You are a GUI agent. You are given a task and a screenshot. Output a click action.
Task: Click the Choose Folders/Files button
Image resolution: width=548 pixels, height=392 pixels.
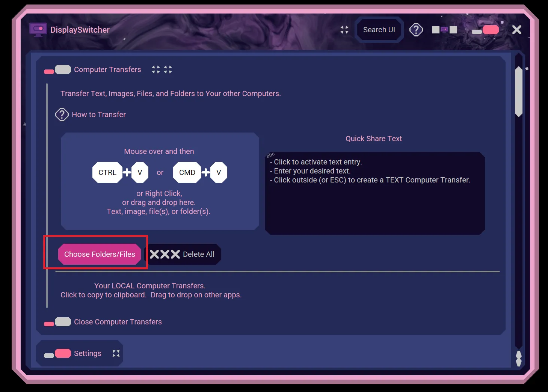point(100,254)
